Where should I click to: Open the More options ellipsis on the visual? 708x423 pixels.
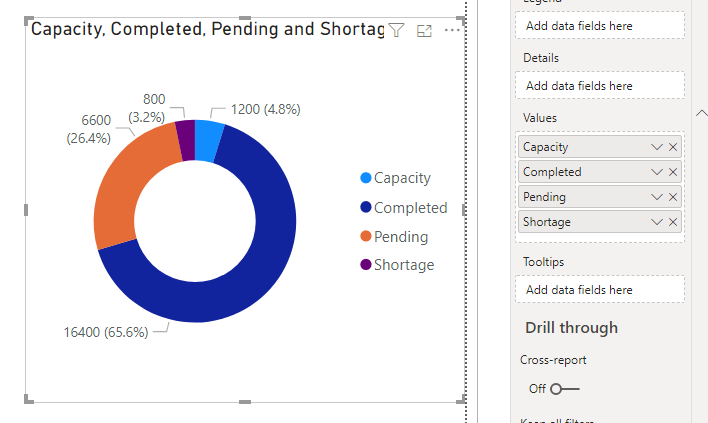[x=452, y=30]
